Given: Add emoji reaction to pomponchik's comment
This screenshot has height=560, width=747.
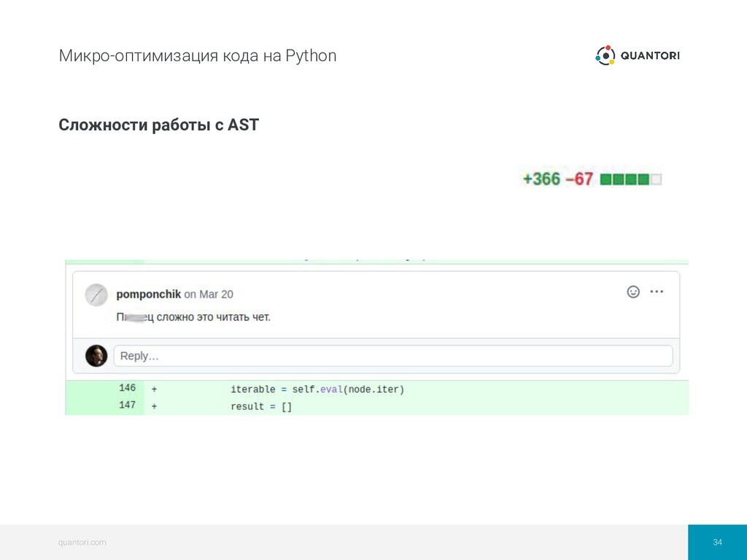Looking at the screenshot, I should click(633, 292).
